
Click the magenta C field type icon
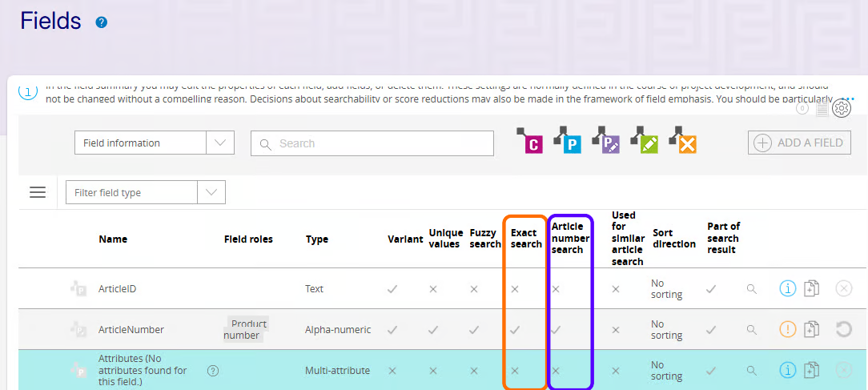coord(530,141)
